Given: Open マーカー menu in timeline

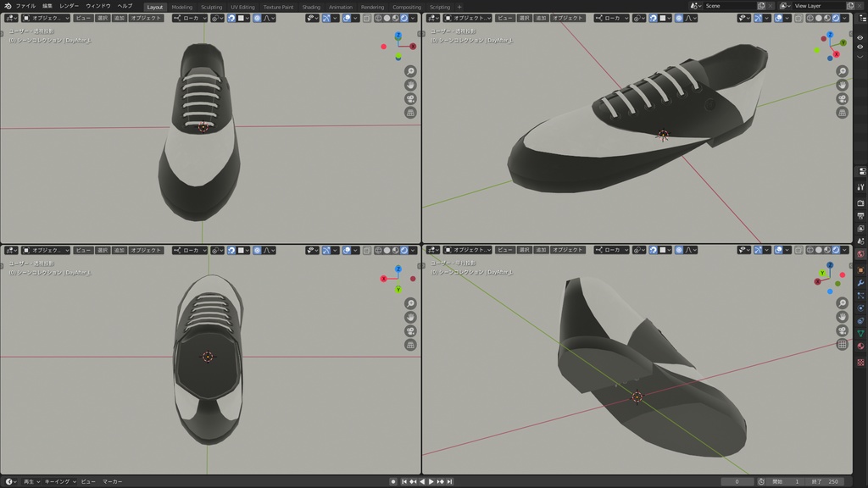Looking at the screenshot, I should pos(113,482).
